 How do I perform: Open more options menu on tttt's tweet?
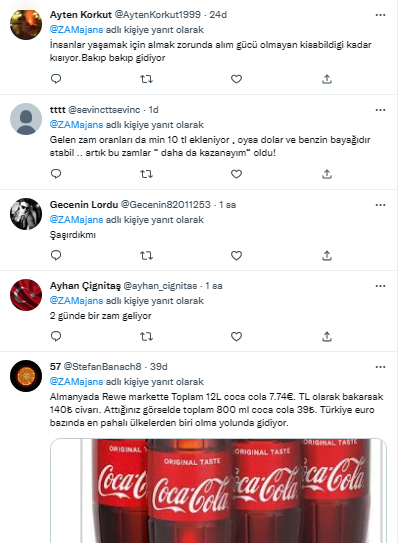click(x=380, y=110)
